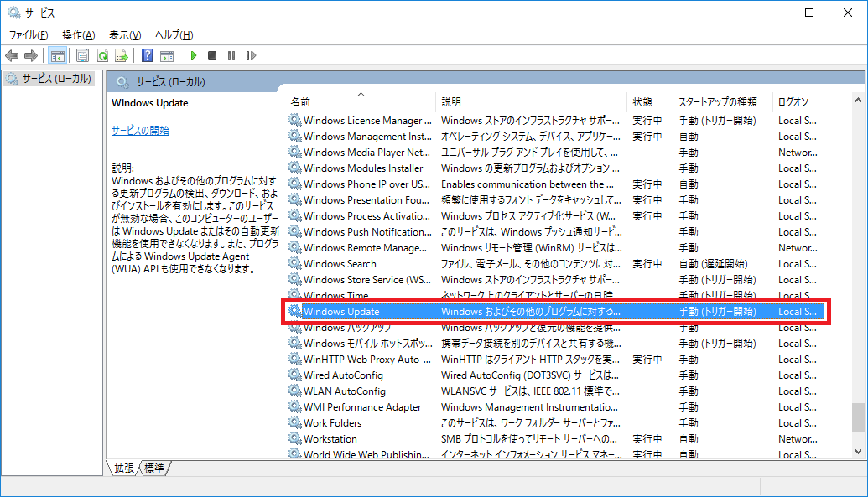This screenshot has width=868, height=497.
Task: Select サービス (ローカル) in the console tree
Action: pyautogui.click(x=56, y=79)
